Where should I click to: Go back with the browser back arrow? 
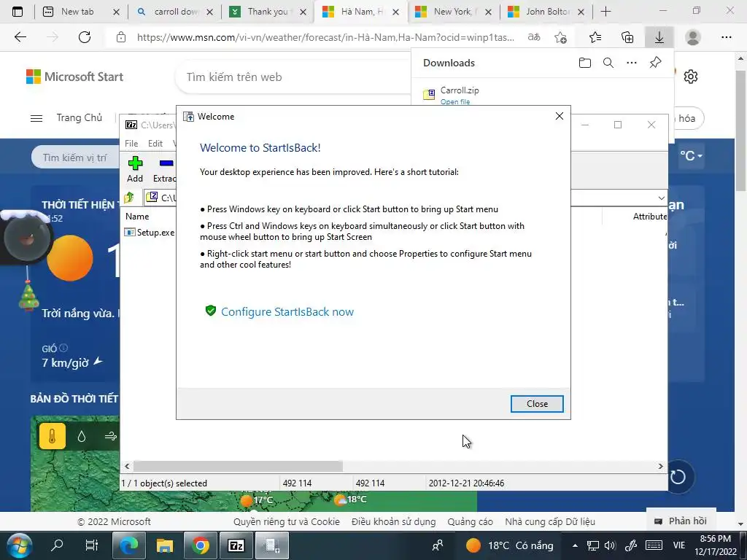[x=20, y=37]
